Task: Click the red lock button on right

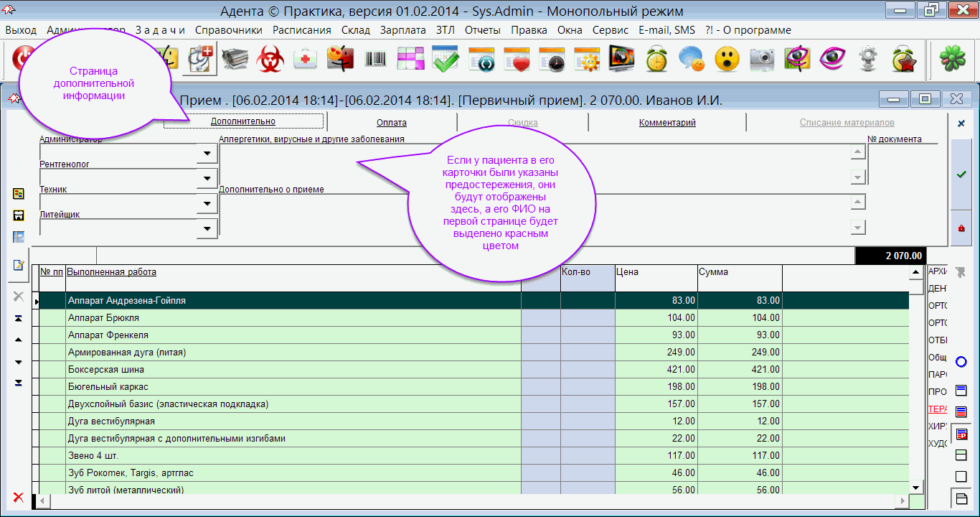Action: tap(961, 228)
